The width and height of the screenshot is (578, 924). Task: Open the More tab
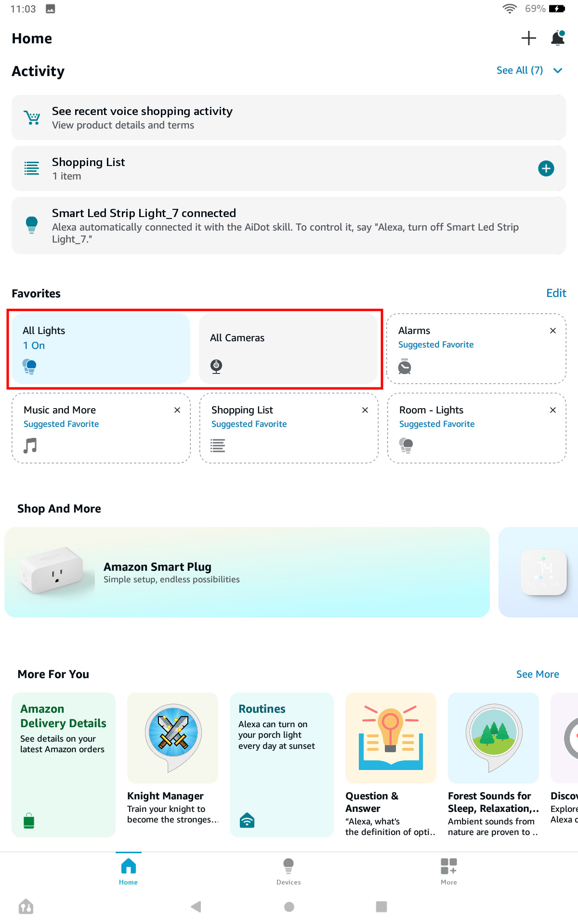[448, 872]
